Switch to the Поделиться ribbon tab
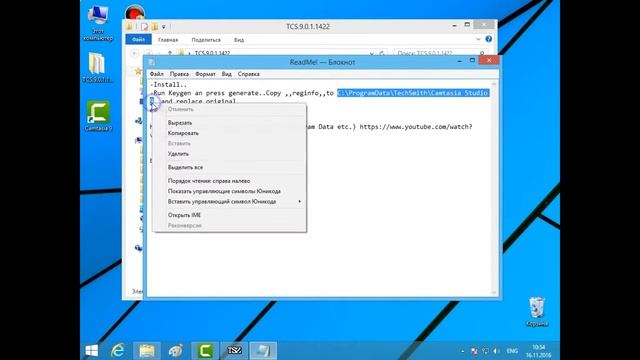This screenshot has width=640, height=360. pos(206,40)
